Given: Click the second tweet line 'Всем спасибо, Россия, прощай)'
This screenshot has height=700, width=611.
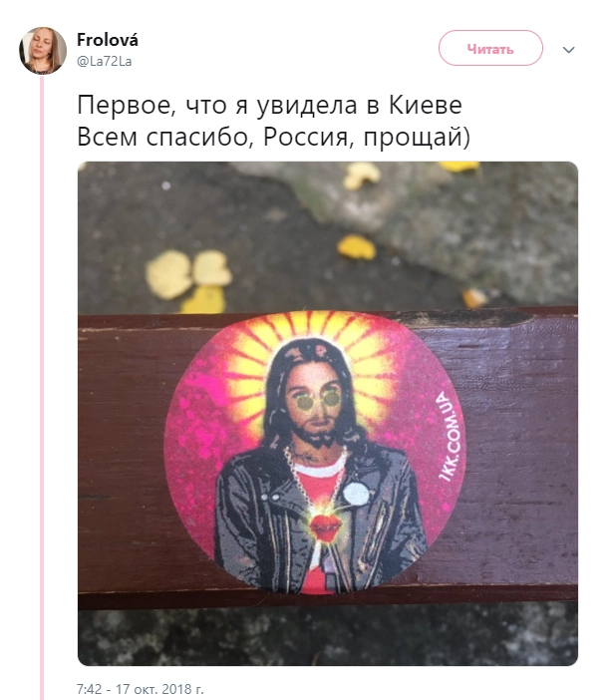Looking at the screenshot, I should click(273, 137).
